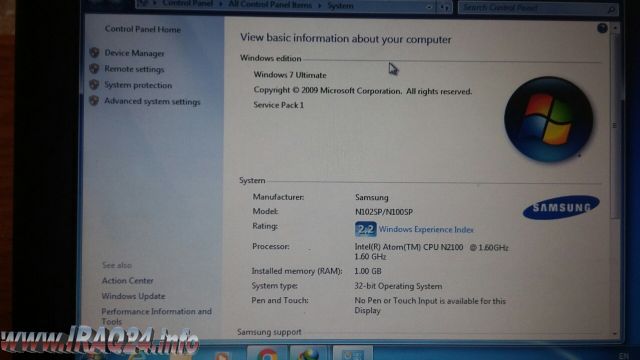The height and width of the screenshot is (360, 640).
Task: Click the shield icon beside Remote settings
Action: pos(94,69)
